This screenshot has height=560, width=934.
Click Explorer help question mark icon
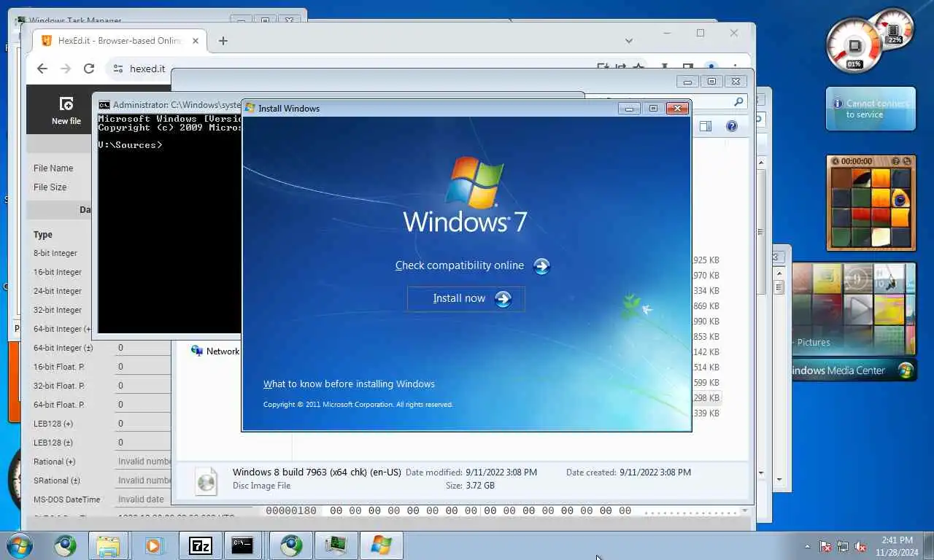tap(732, 126)
